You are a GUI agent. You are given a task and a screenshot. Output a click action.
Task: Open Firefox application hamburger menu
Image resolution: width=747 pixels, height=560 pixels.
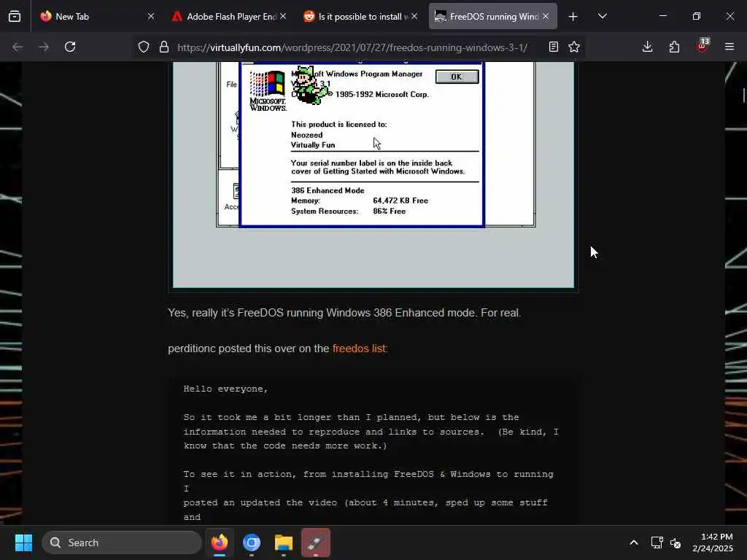click(729, 47)
